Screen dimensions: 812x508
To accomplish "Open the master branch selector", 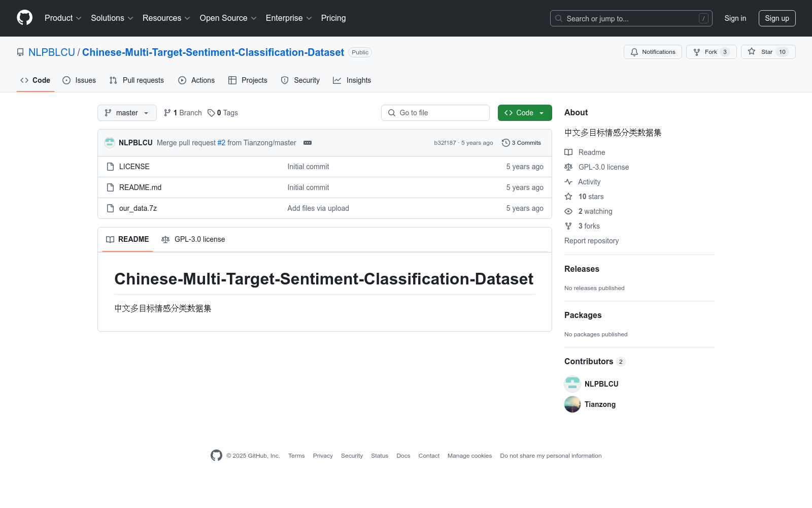I will tap(127, 113).
